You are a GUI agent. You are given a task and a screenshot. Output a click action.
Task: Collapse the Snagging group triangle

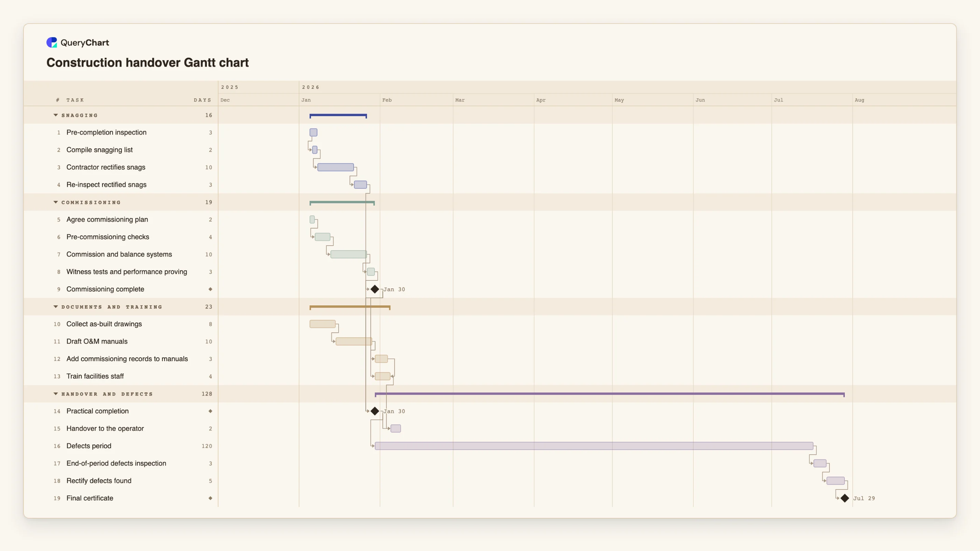tap(56, 115)
